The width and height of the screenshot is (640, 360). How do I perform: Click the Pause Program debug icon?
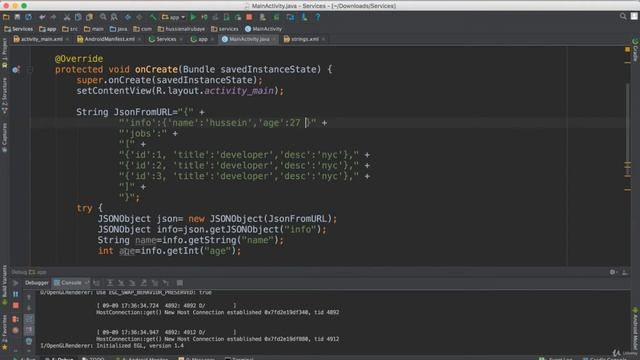click(x=16, y=294)
